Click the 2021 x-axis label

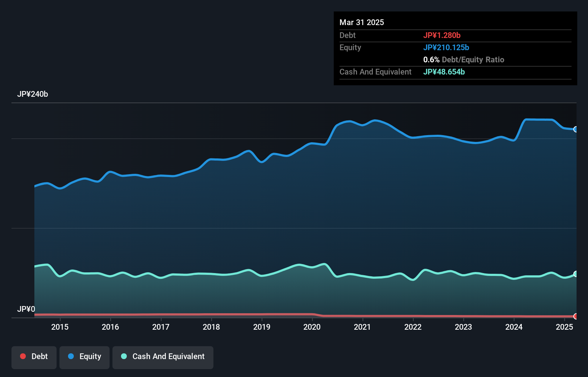point(362,327)
